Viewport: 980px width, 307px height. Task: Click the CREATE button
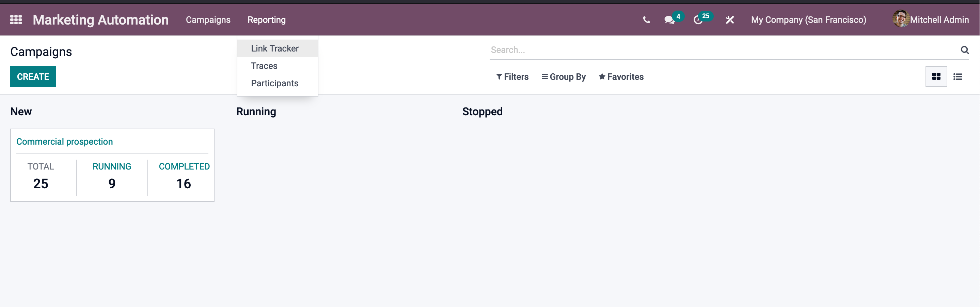(33, 76)
